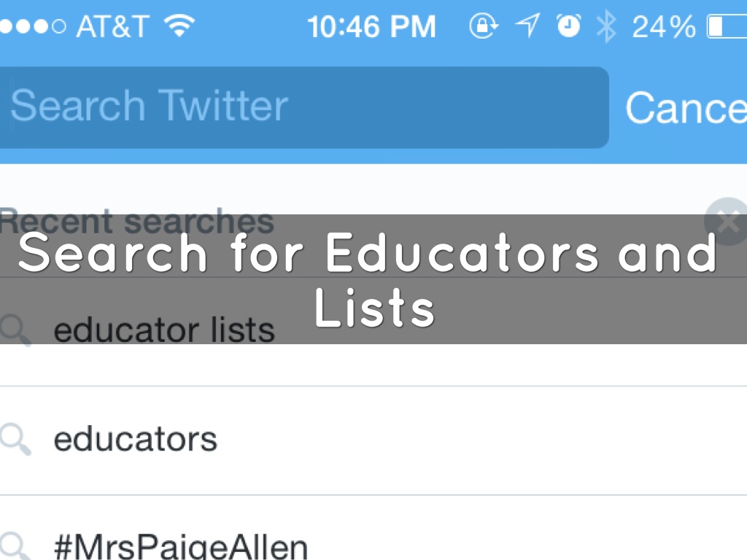Tap the magnifier icon next to #MrsPaigeAllen
This screenshot has width=747, height=560.
click(x=15, y=545)
